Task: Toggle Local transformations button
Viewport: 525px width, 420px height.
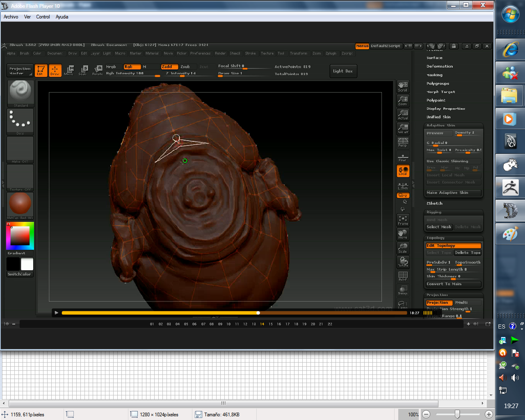Action: tap(403, 171)
